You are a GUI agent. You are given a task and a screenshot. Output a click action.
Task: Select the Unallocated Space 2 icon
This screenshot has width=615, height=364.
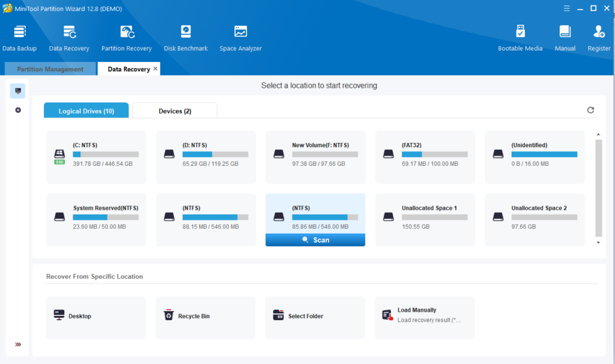(x=498, y=217)
